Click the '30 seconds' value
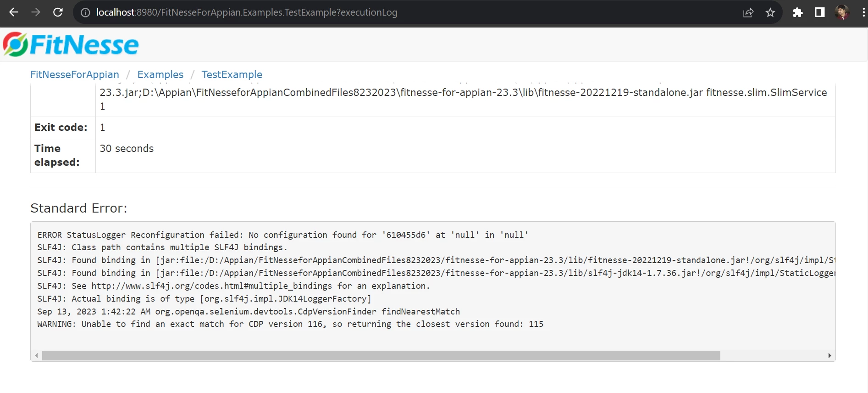 (127, 149)
